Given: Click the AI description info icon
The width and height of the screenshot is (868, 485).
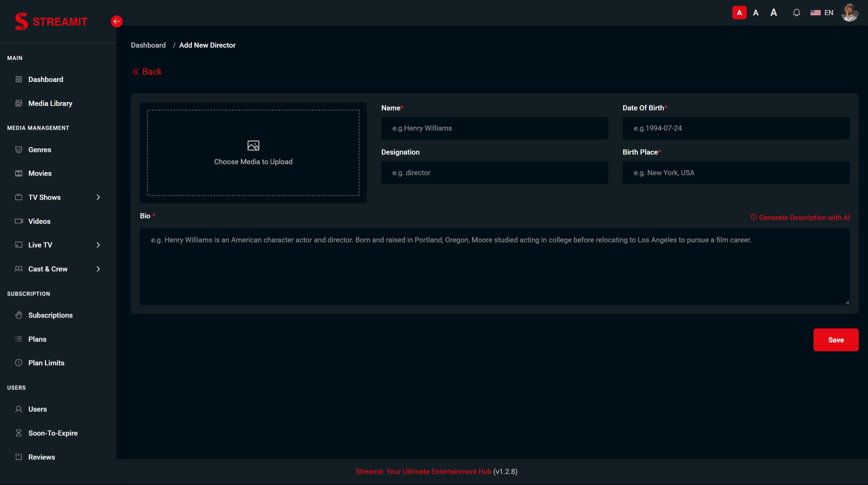Looking at the screenshot, I should (x=753, y=217).
